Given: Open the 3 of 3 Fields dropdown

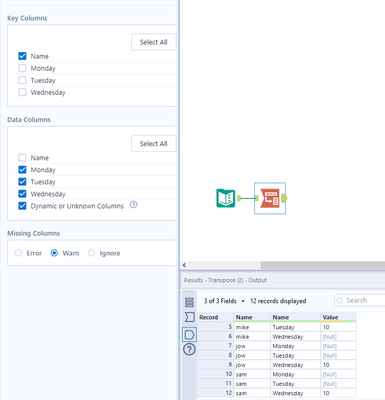Looking at the screenshot, I should [224, 301].
